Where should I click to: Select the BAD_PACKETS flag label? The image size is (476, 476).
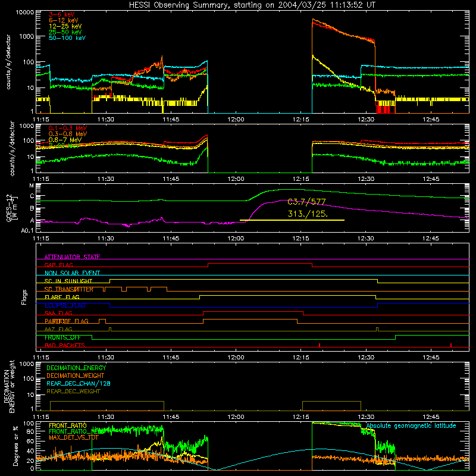point(65,345)
